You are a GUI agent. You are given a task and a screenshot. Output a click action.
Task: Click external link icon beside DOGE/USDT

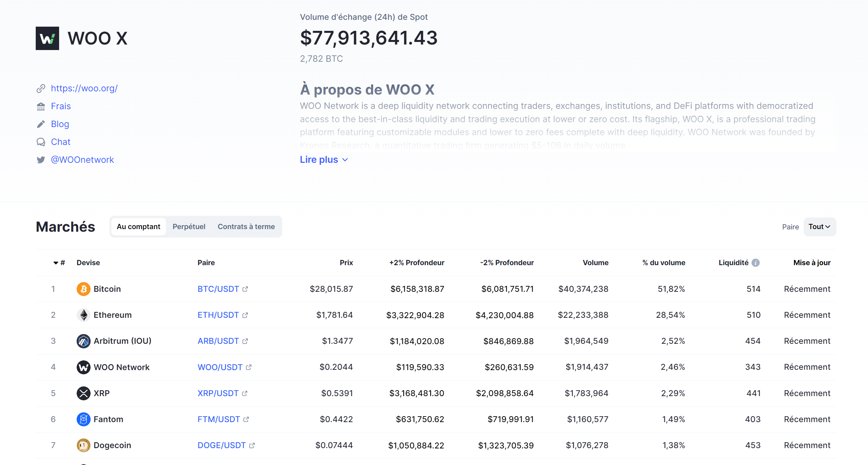(x=252, y=445)
